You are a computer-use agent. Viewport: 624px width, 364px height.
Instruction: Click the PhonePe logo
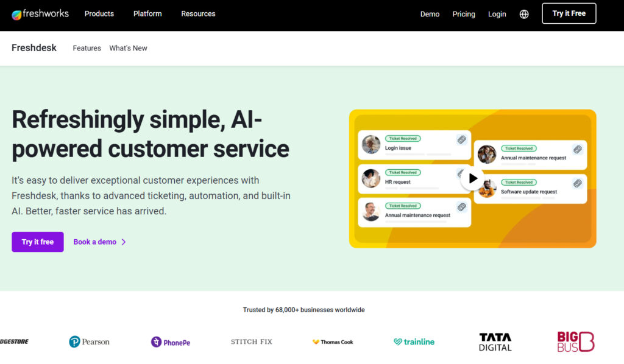(171, 342)
